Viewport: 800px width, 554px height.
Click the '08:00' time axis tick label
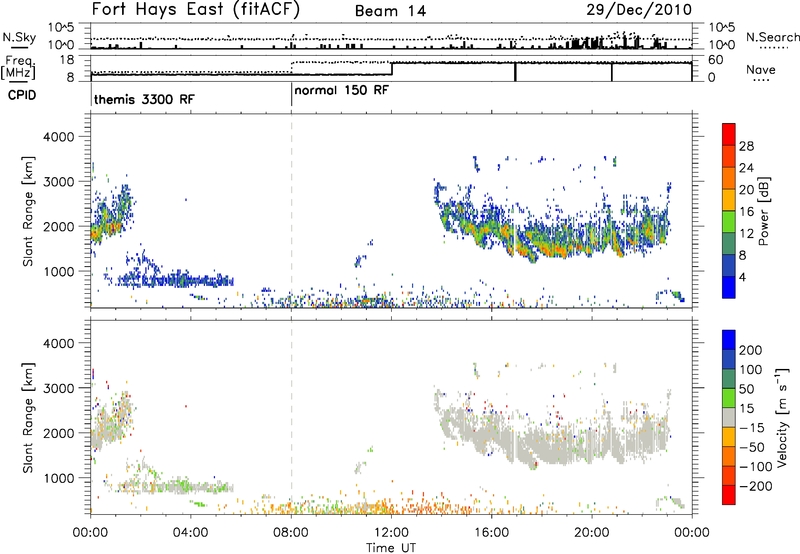click(291, 533)
